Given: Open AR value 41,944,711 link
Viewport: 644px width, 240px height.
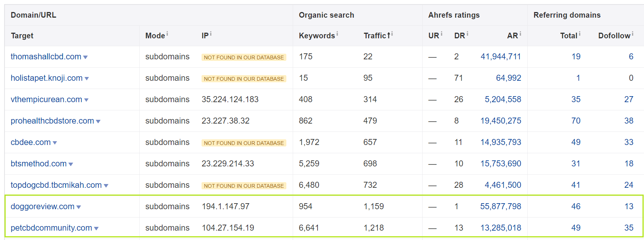Looking at the screenshot, I should [501, 57].
